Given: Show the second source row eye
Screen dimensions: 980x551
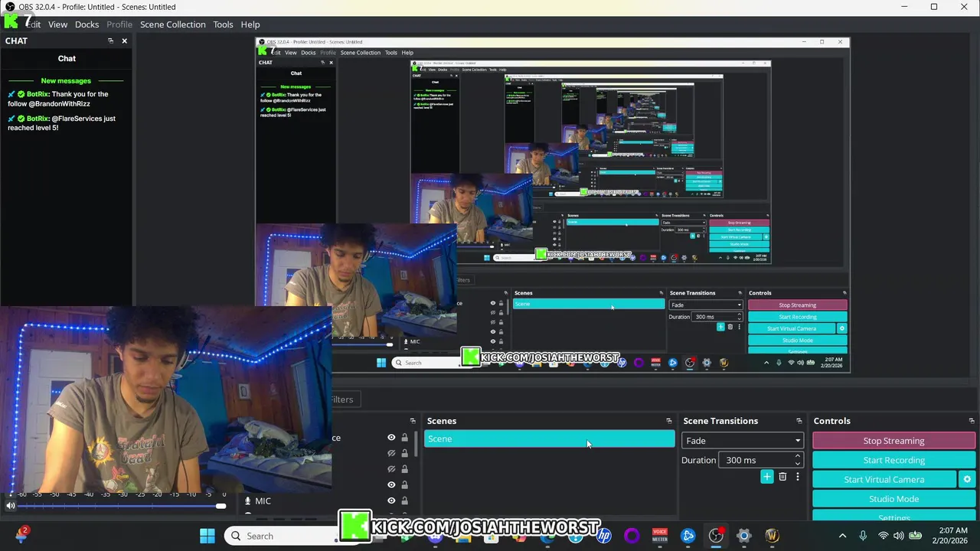Looking at the screenshot, I should (391, 453).
